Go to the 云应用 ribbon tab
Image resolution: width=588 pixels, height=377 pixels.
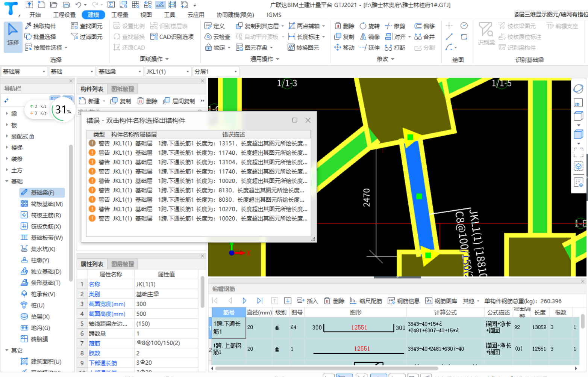[196, 15]
